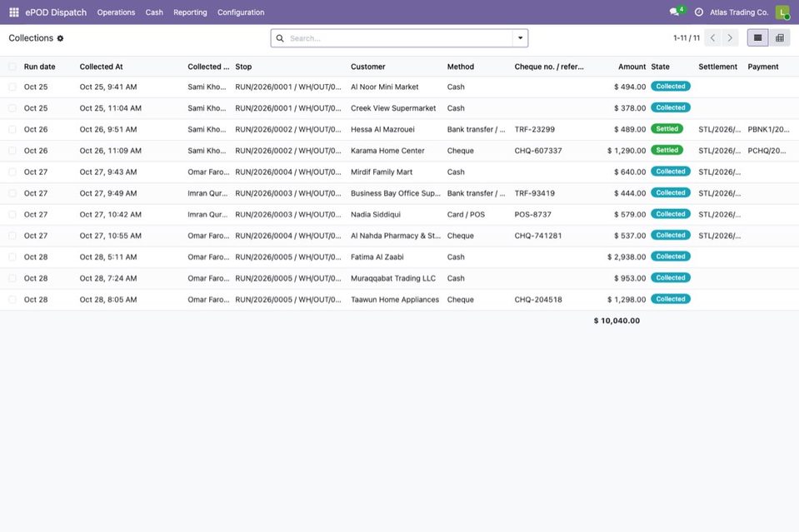
Task: Switch to pivot view icon
Action: [x=779, y=37]
